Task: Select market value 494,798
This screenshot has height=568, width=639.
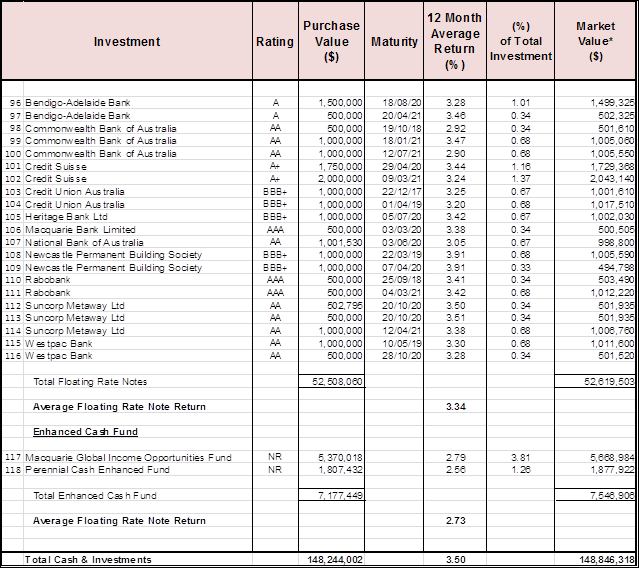Action: point(616,268)
